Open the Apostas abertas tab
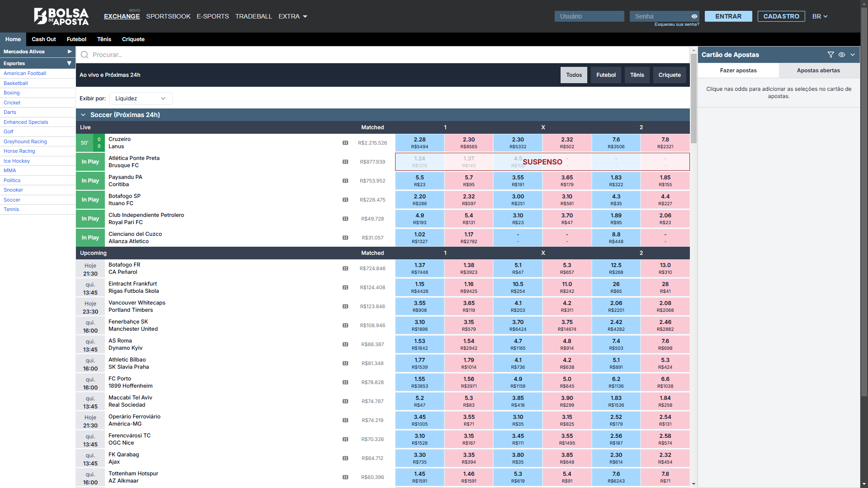The width and height of the screenshot is (868, 488). point(818,70)
